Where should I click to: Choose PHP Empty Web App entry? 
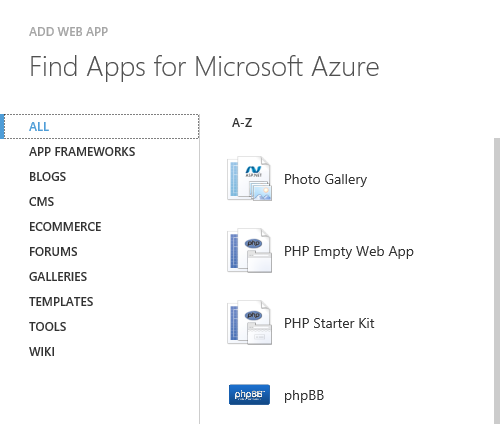click(x=349, y=251)
